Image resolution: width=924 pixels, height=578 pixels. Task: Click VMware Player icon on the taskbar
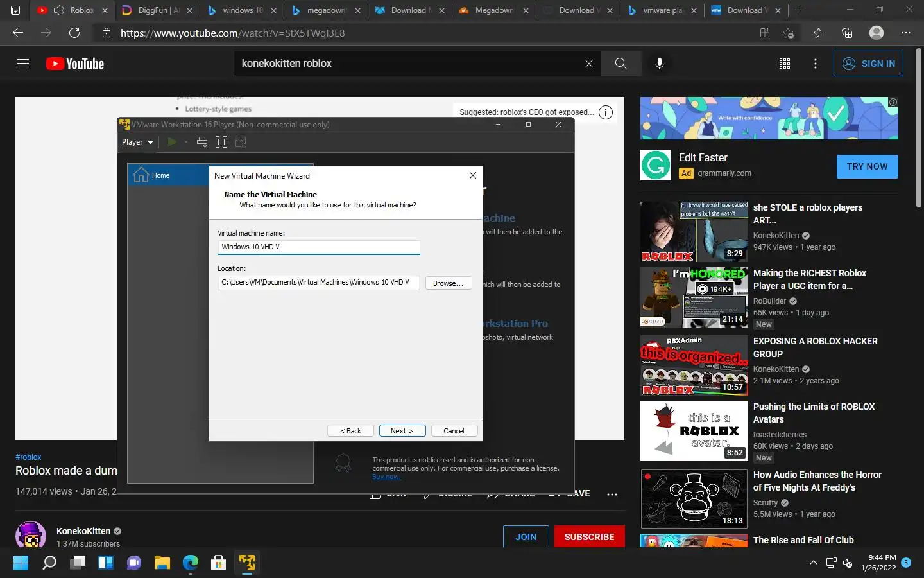click(x=247, y=563)
